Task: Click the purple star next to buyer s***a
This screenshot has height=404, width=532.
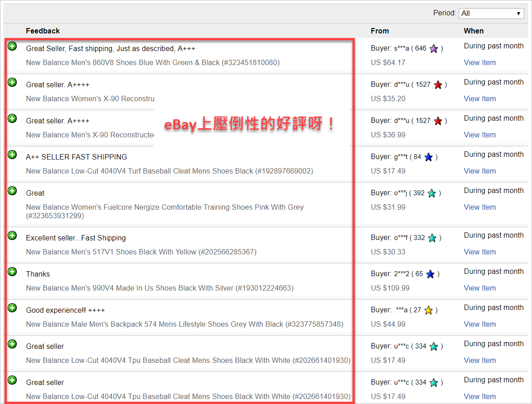Action: (433, 49)
